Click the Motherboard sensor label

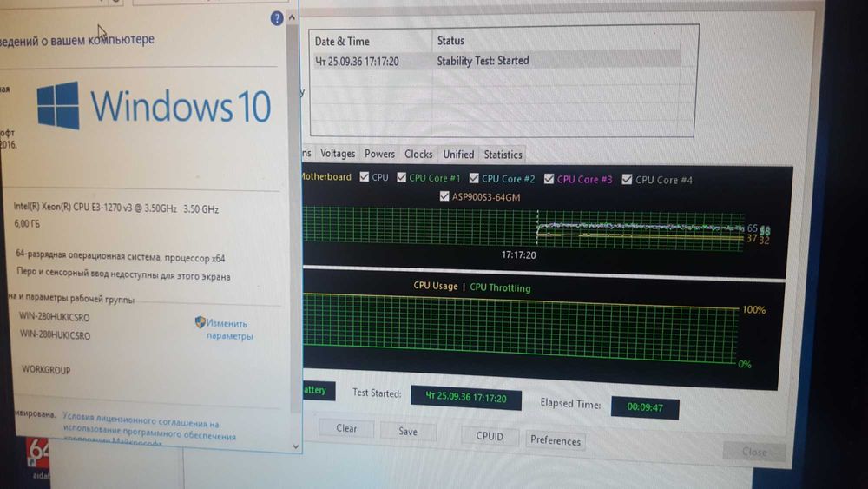point(326,176)
